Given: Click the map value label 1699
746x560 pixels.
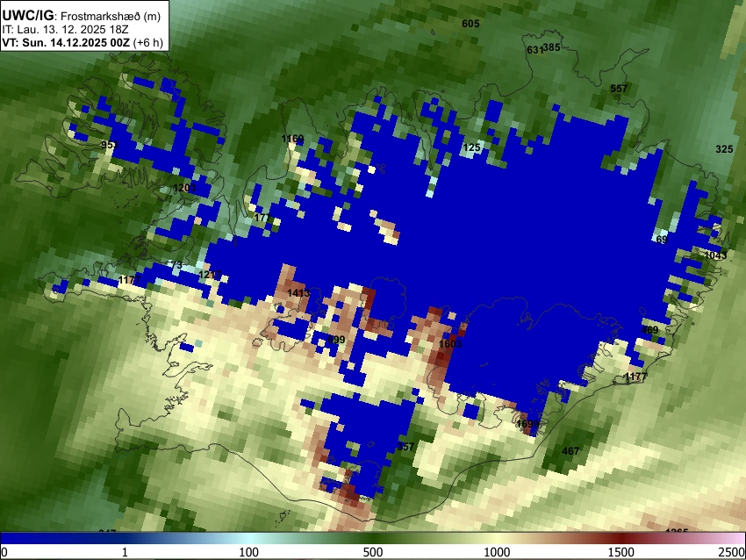Looking at the screenshot, I should point(527,423).
